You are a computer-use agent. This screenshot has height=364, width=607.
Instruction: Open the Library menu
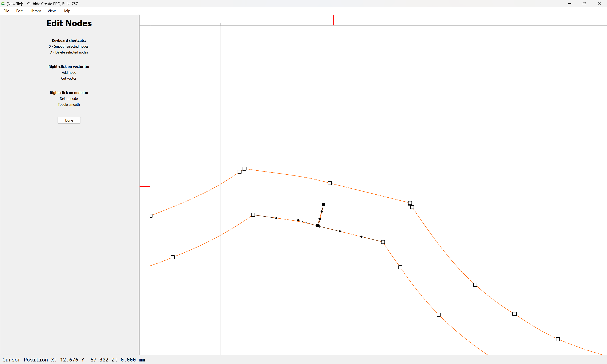35,11
